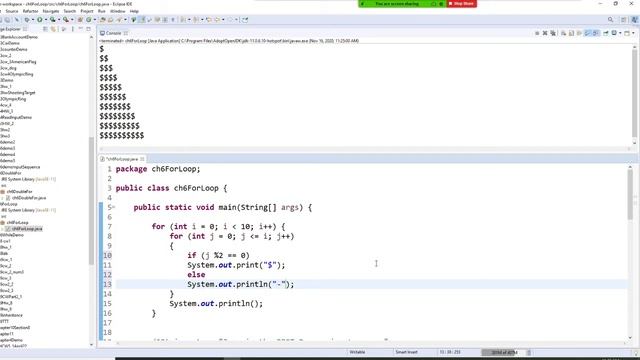Click the green screen sharing indicator bar
Screen dimensions: 640x360
(402, 4)
